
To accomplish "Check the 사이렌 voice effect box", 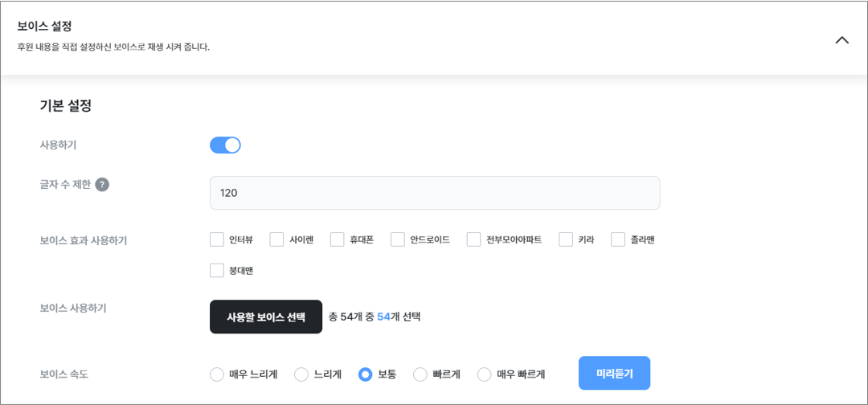I will (276, 239).
